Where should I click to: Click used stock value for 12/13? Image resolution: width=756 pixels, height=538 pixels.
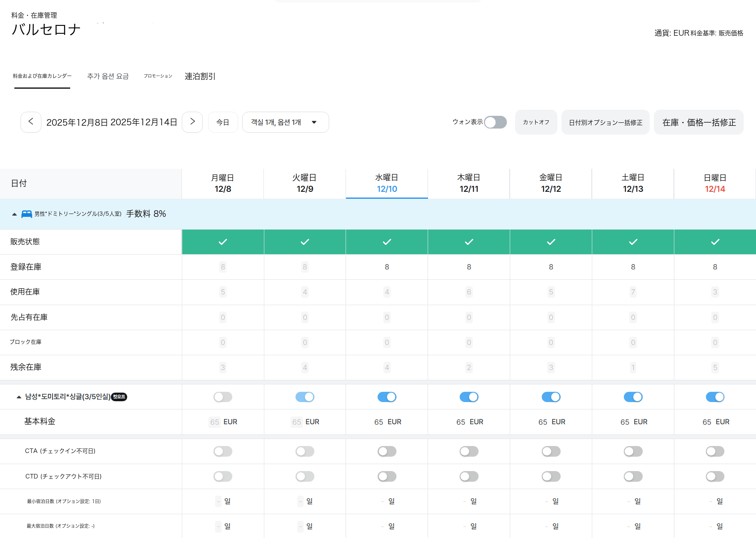tap(633, 292)
